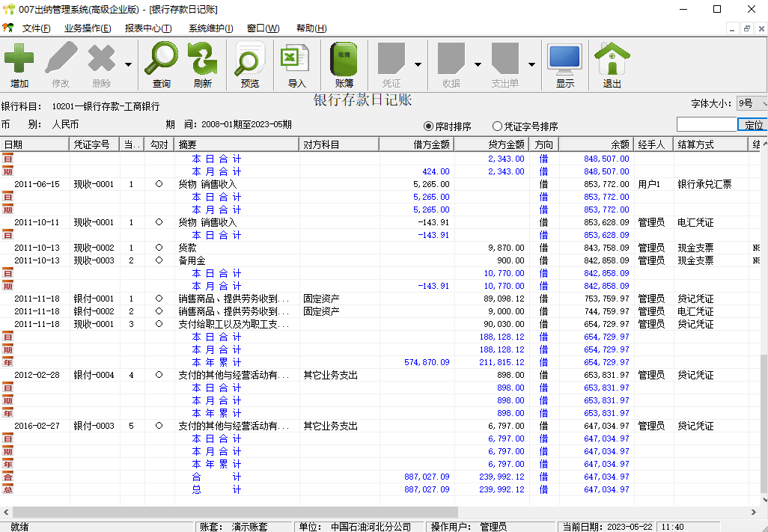Click the 经手人 column header
768x532 pixels.
[x=654, y=144]
